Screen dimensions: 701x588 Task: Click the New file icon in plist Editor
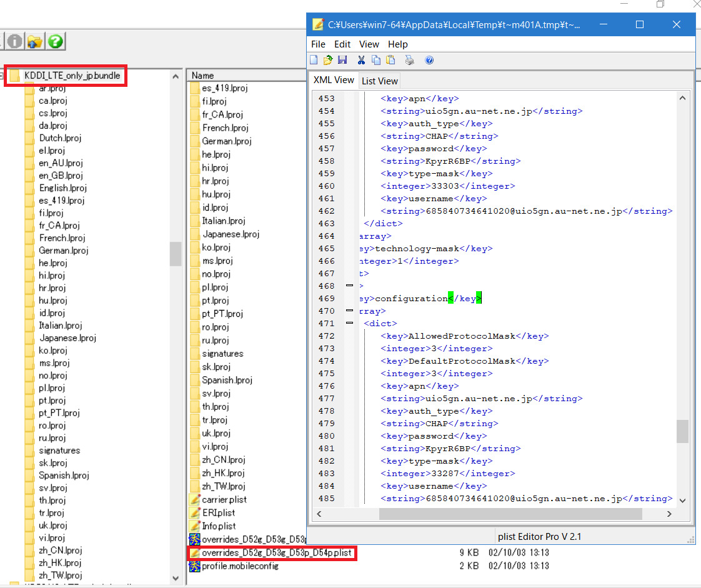(x=315, y=61)
